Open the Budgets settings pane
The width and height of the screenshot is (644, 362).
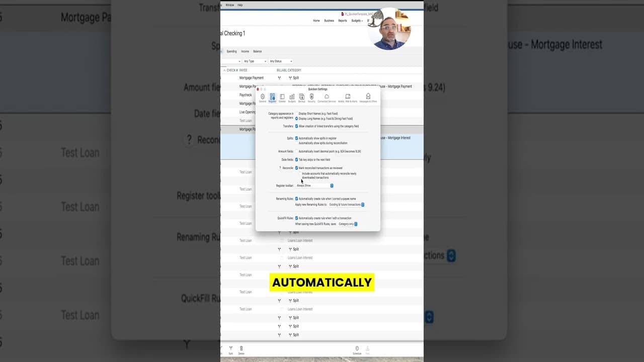[292, 98]
